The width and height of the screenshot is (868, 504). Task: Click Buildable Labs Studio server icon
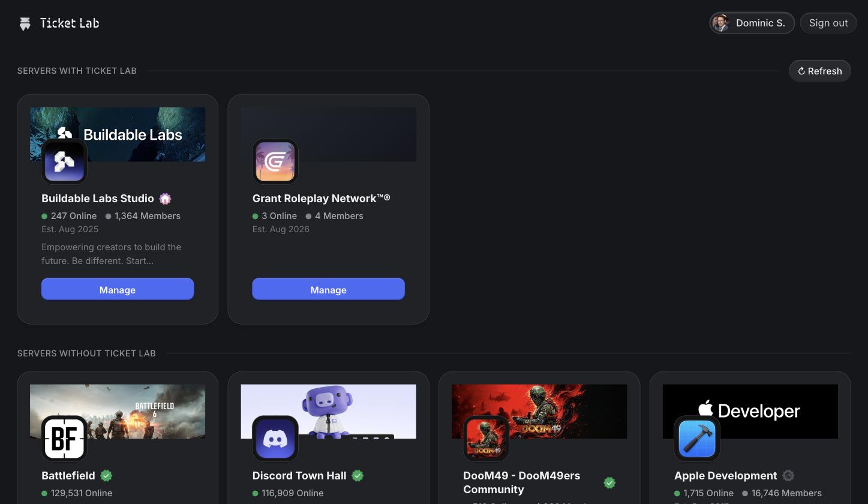click(x=64, y=161)
